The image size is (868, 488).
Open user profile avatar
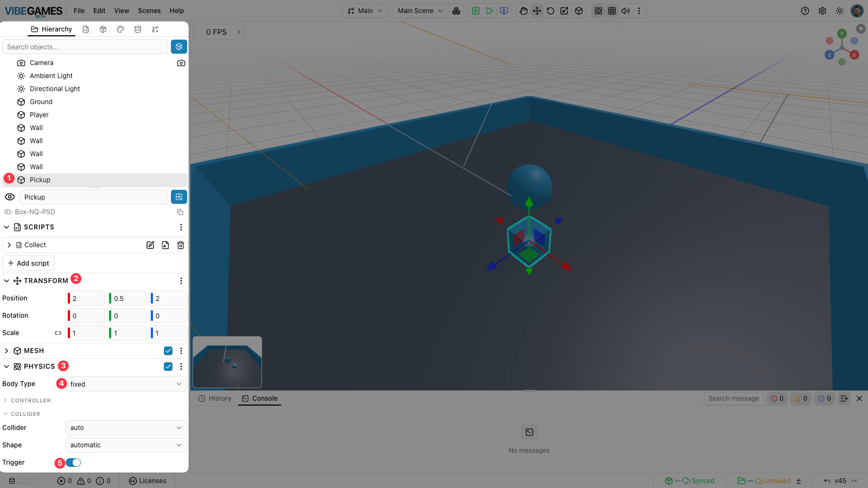857,11
